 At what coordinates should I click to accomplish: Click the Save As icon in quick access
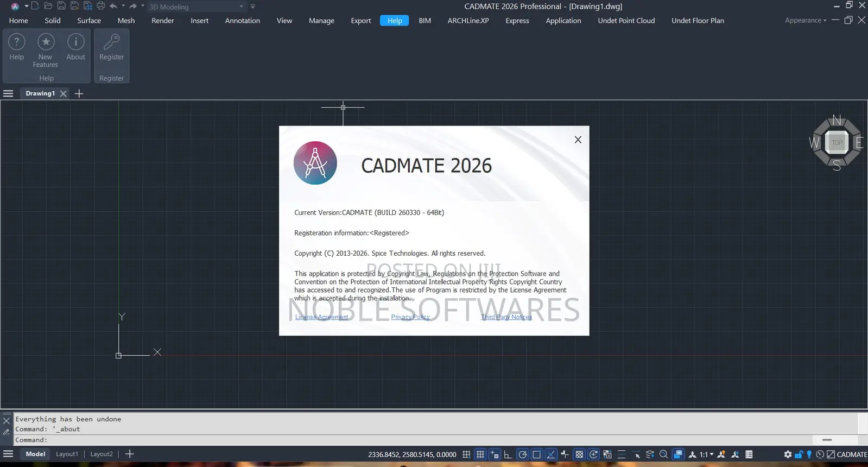pos(75,6)
